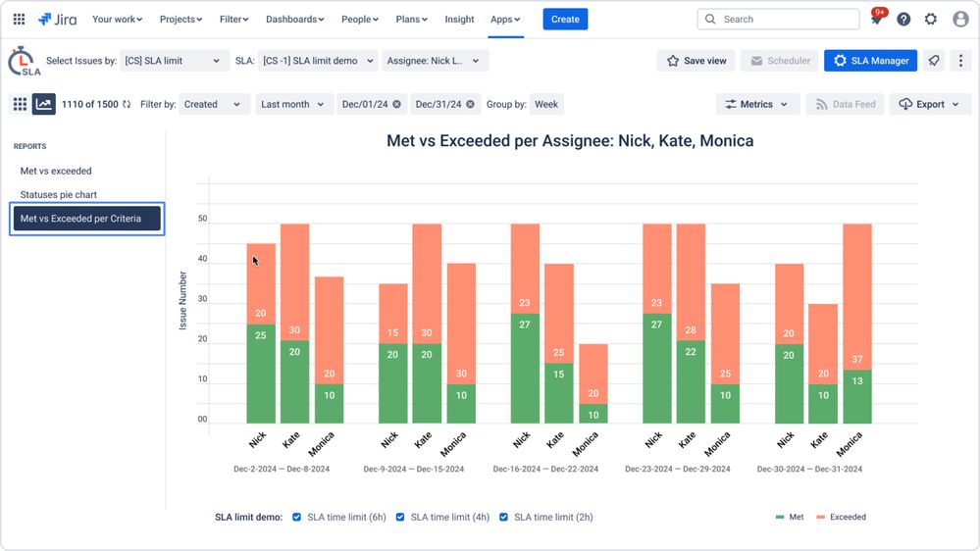
Task: Refresh the 1110 of 1500 issue count
Action: coord(127,104)
